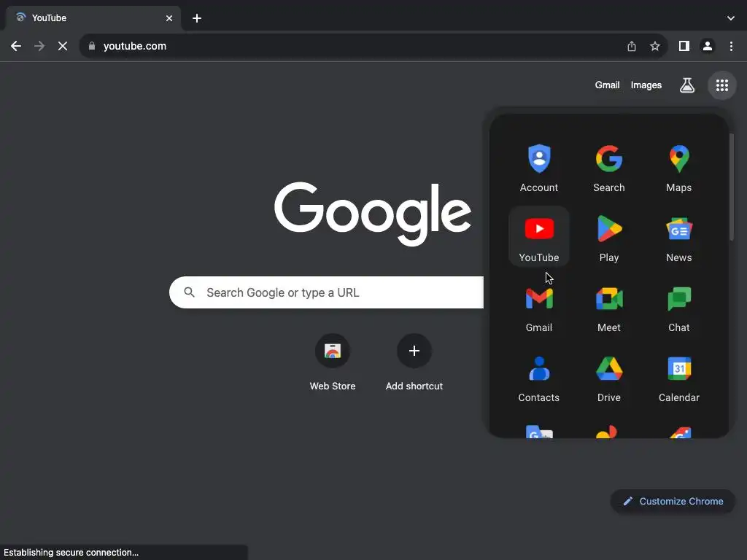Click Add shortcut button
Screen dimensions: 747x560
click(414, 362)
